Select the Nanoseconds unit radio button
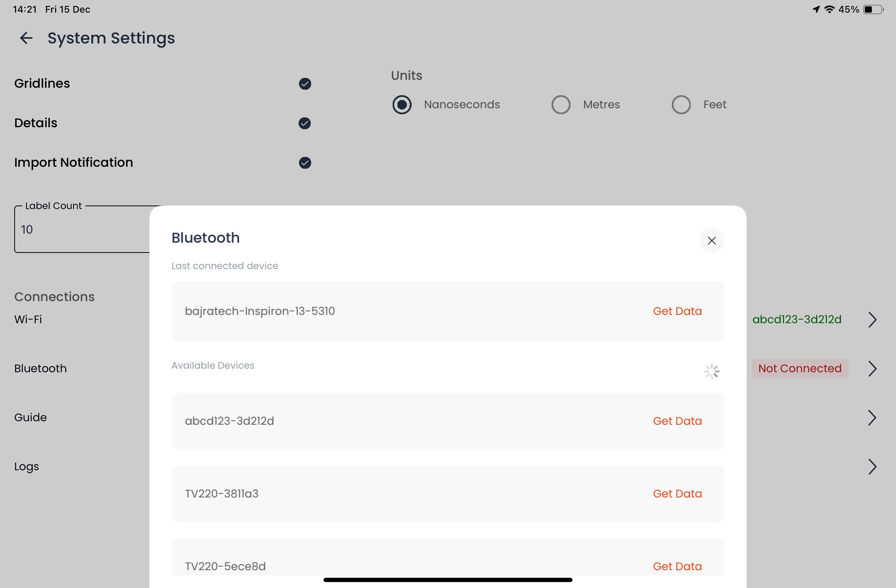The height and width of the screenshot is (588, 896). click(402, 105)
